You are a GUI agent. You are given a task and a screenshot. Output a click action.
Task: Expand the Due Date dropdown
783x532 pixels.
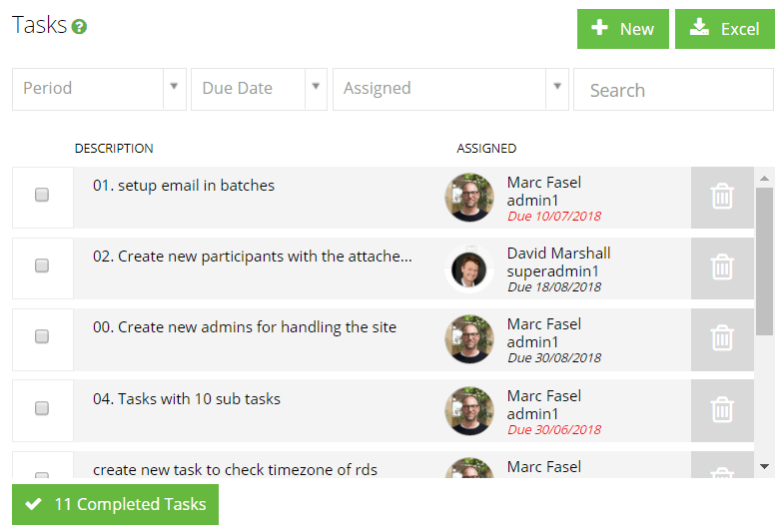(260, 89)
